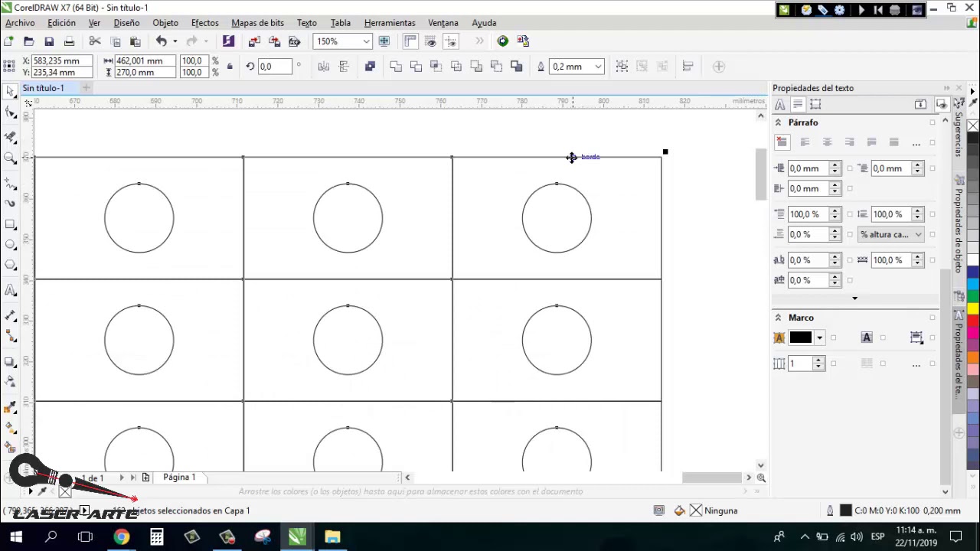The width and height of the screenshot is (980, 551).
Task: Click the Mirror horizontally icon
Action: [324, 67]
